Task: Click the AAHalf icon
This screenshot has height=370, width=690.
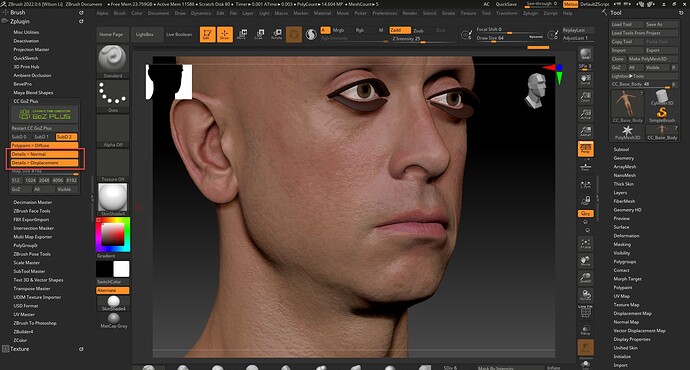Action: tap(585, 131)
